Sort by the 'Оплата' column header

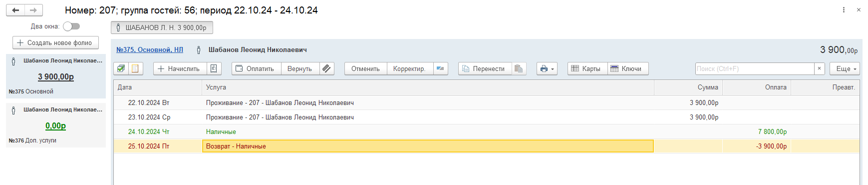pos(757,87)
